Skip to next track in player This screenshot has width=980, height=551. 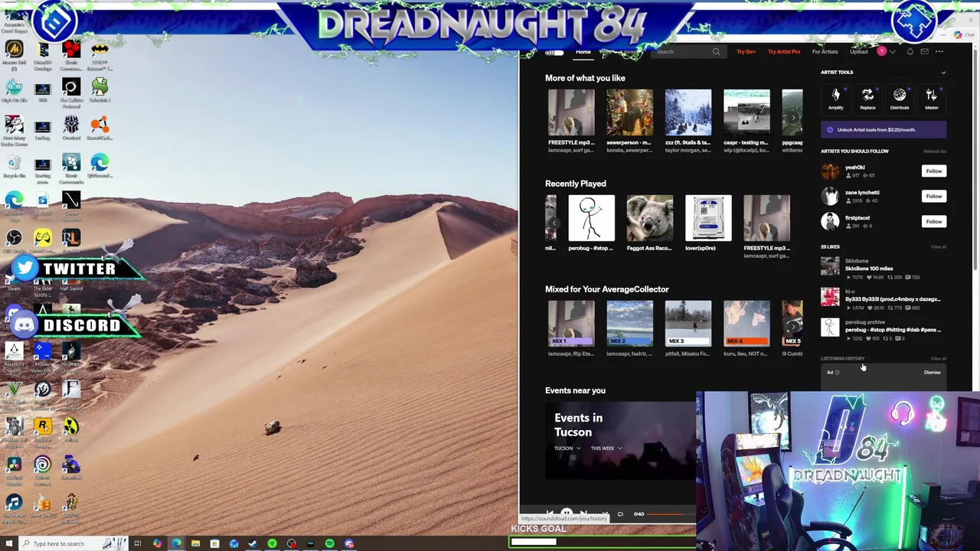click(x=583, y=514)
